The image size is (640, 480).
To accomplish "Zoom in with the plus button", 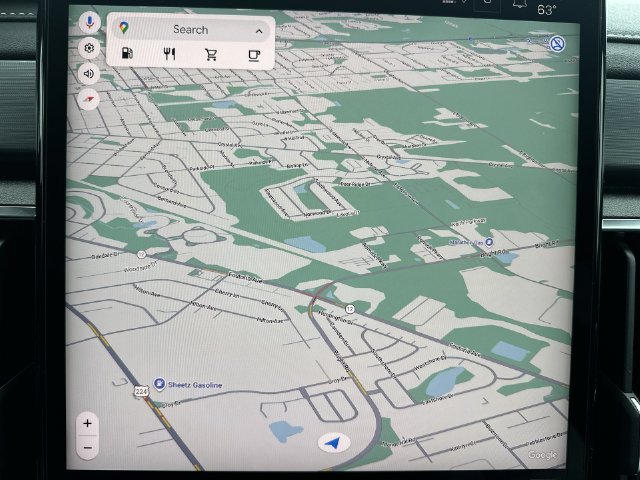I will tap(87, 423).
